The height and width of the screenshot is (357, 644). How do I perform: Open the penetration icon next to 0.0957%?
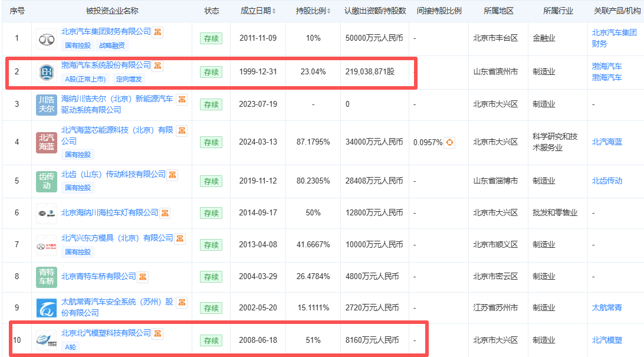(x=449, y=142)
